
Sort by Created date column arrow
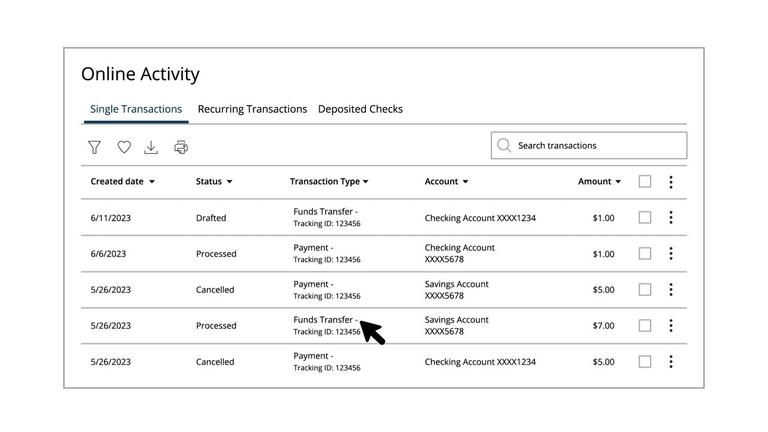point(152,182)
